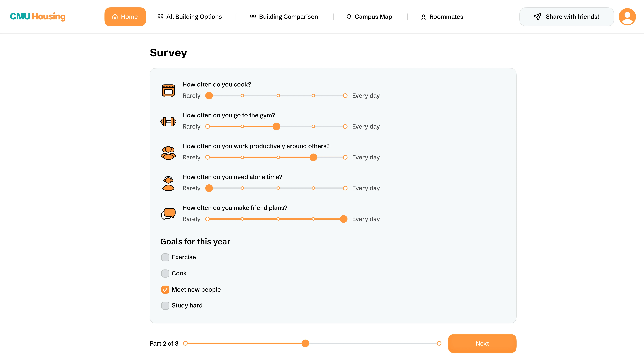Image resolution: width=644 pixels, height=362 pixels.
Task: Uncheck the Meet new people checkbox
Action: pyautogui.click(x=165, y=290)
